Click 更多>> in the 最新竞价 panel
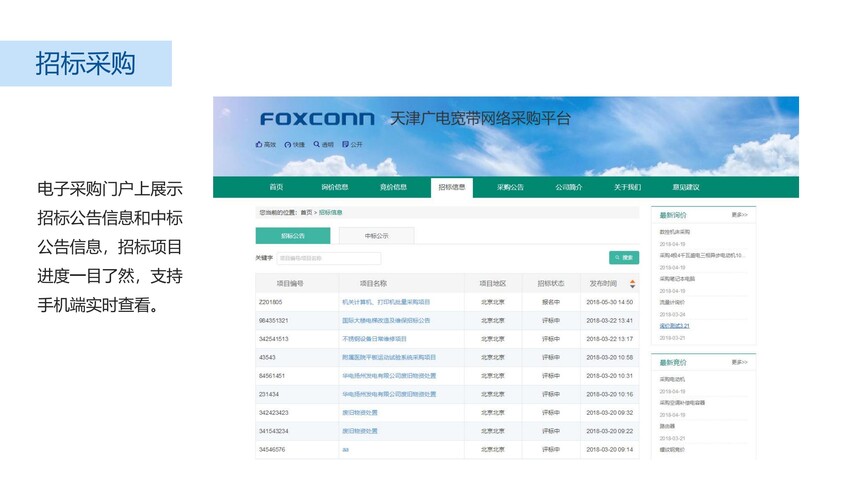 (x=739, y=362)
